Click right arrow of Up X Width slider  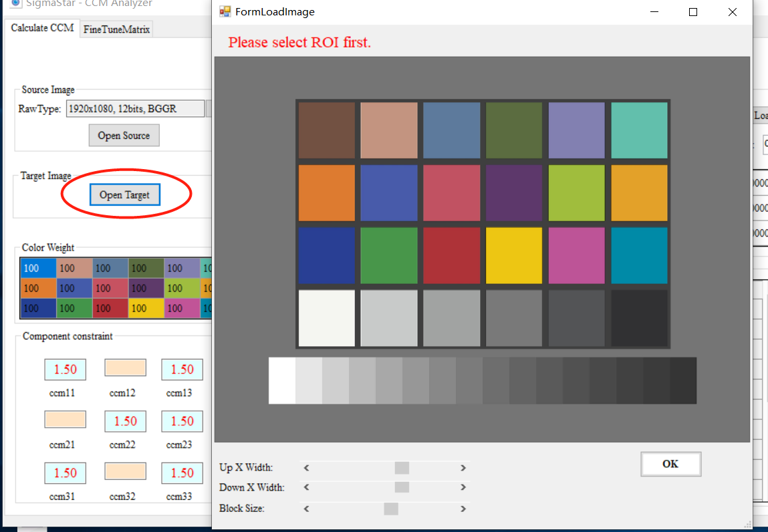(x=463, y=468)
